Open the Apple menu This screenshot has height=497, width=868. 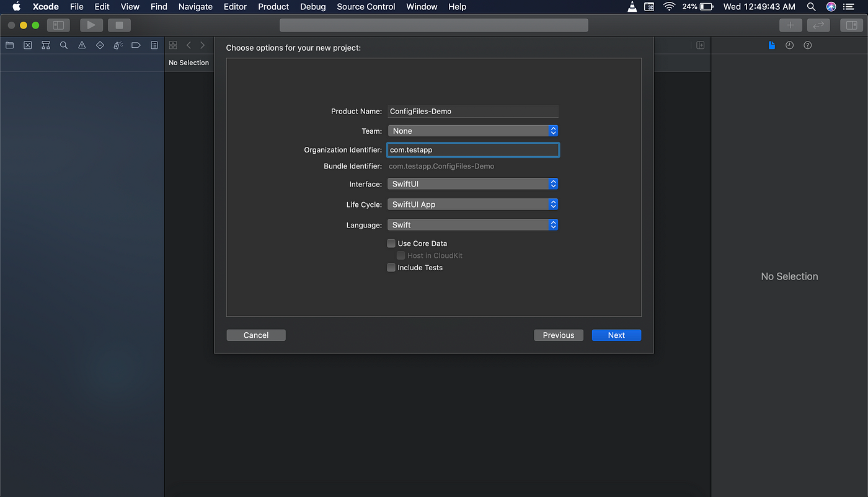(x=17, y=7)
